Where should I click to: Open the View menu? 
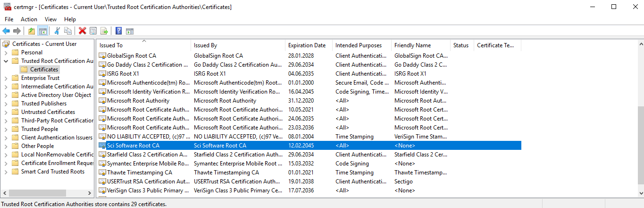click(x=50, y=19)
